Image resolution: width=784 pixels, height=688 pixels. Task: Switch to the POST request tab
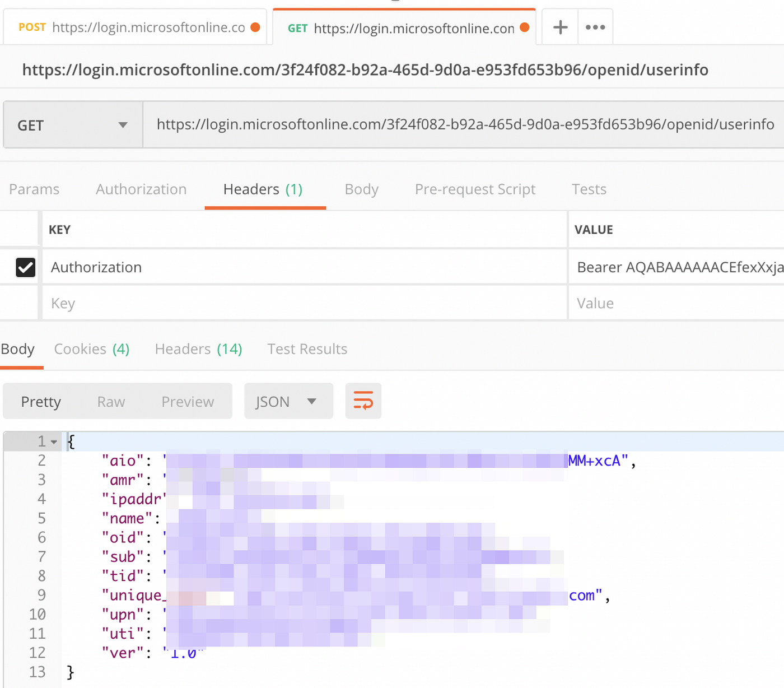134,27
